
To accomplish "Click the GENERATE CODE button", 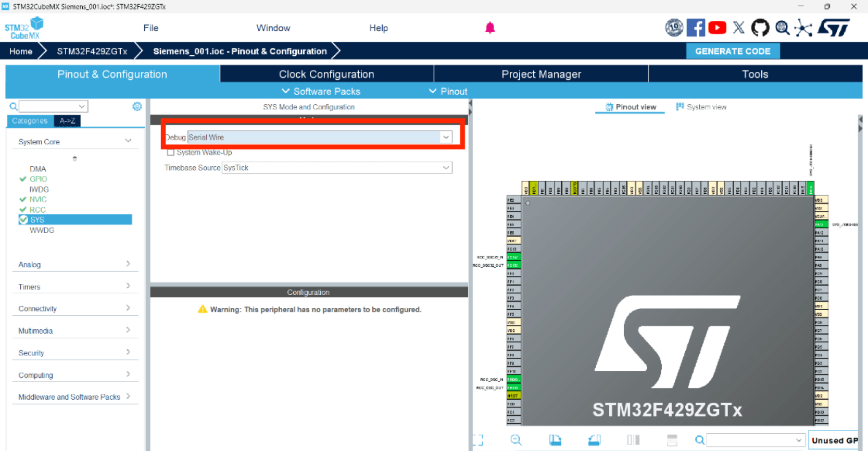I will (x=732, y=51).
